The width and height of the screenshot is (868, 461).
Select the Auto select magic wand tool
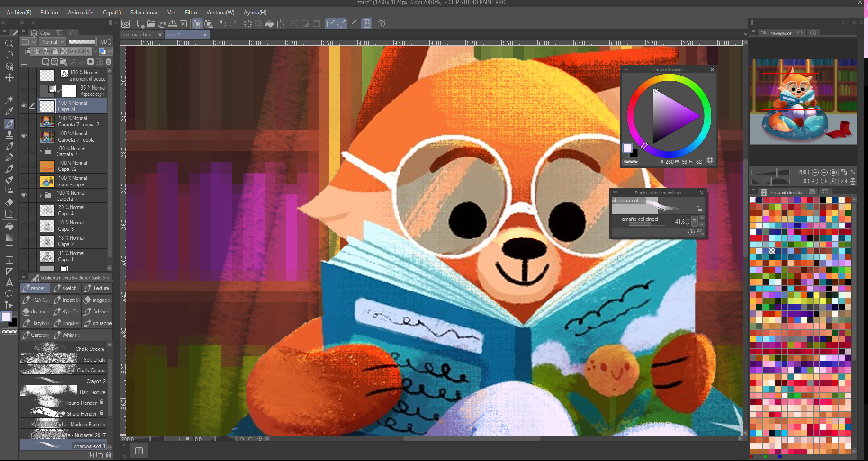pyautogui.click(x=9, y=99)
